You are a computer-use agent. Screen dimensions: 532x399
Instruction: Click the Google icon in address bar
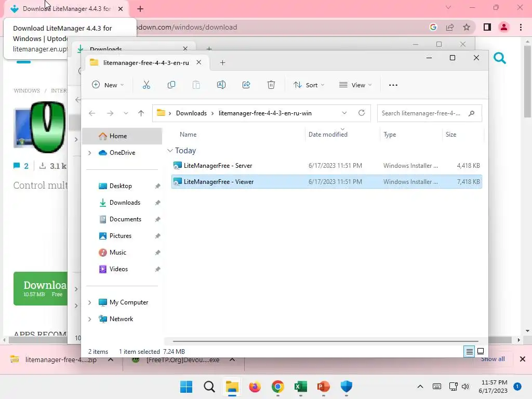pos(433,27)
